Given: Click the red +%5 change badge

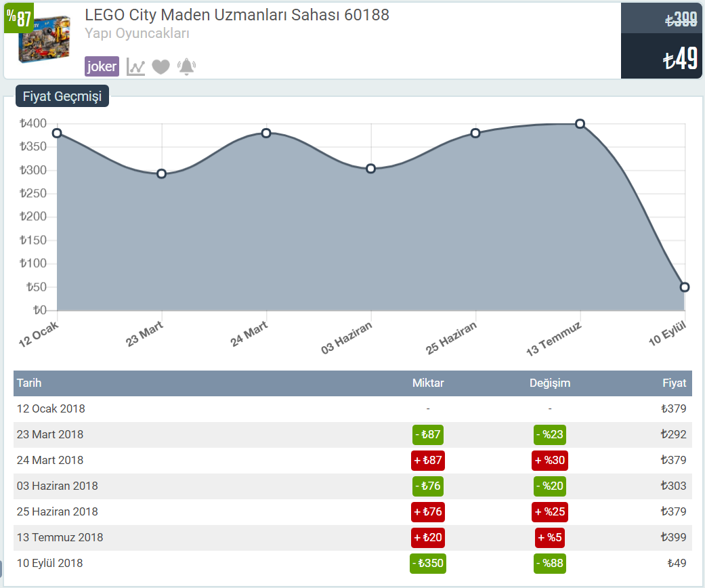Looking at the screenshot, I should [550, 537].
